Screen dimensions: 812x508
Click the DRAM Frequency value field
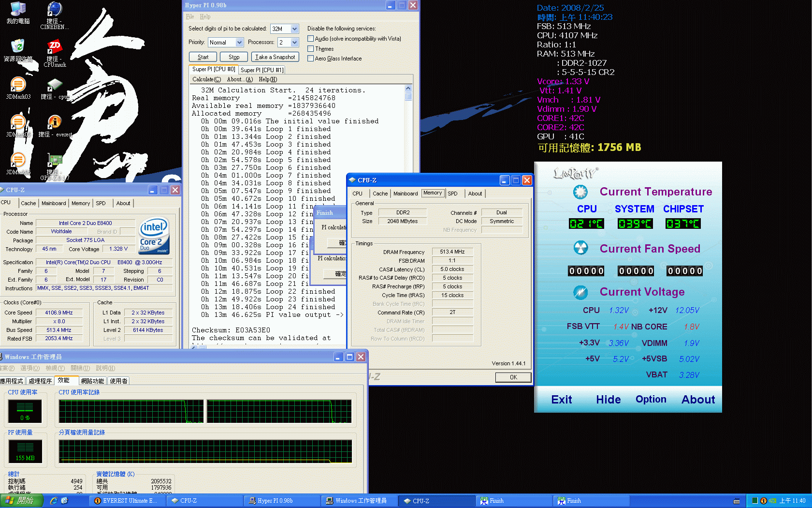(452, 252)
